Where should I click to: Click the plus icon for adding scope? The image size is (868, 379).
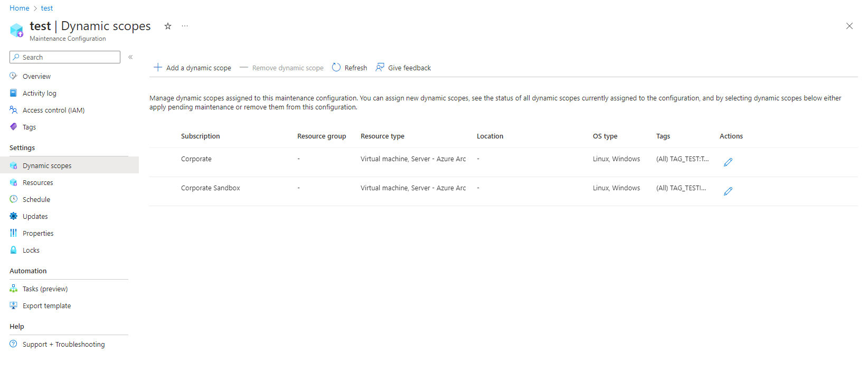coord(158,67)
